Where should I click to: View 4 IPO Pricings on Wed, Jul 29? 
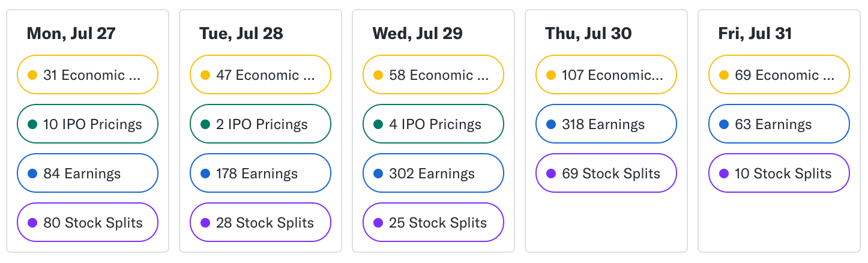coord(433,124)
